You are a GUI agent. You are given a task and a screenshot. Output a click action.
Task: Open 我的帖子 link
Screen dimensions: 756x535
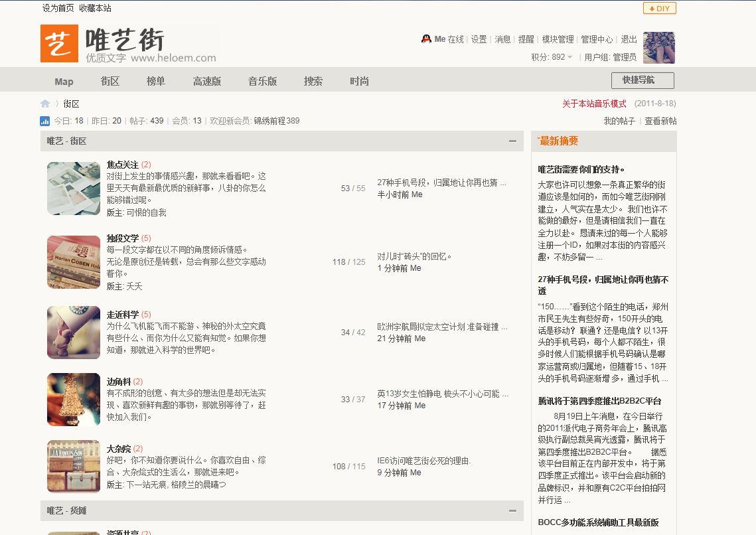pyautogui.click(x=619, y=121)
